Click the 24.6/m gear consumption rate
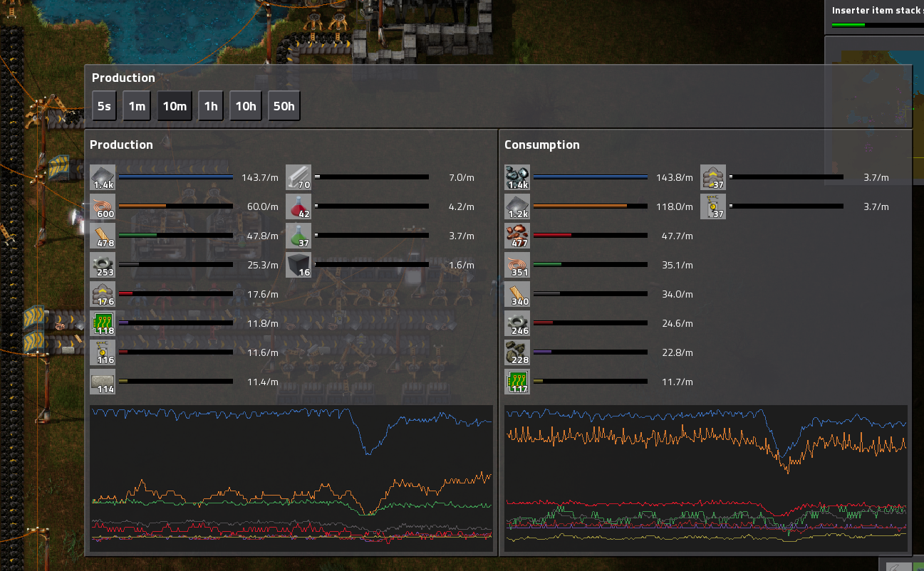The image size is (924, 571). 677,323
